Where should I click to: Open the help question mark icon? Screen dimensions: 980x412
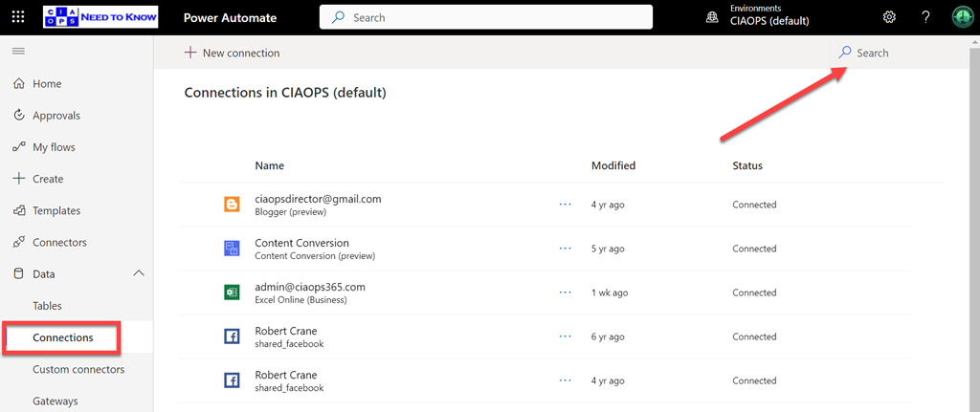pos(925,17)
